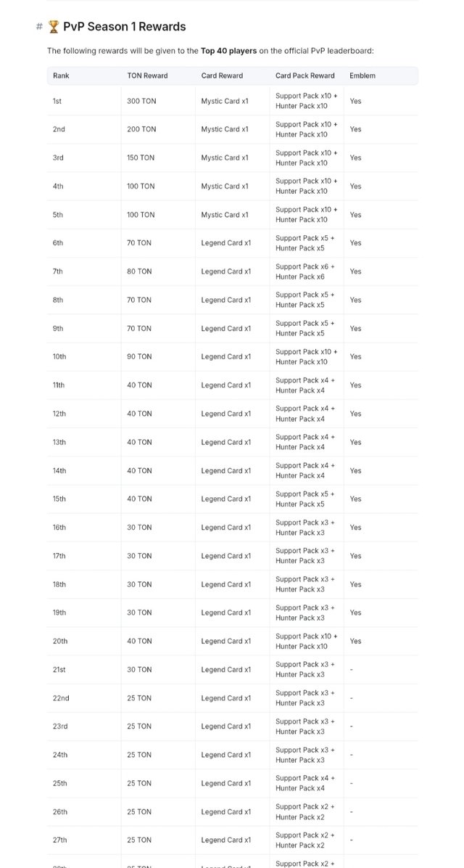Screen dimensions: 464x868
Task: Click the TON Reward column header
Action: pyautogui.click(x=147, y=75)
